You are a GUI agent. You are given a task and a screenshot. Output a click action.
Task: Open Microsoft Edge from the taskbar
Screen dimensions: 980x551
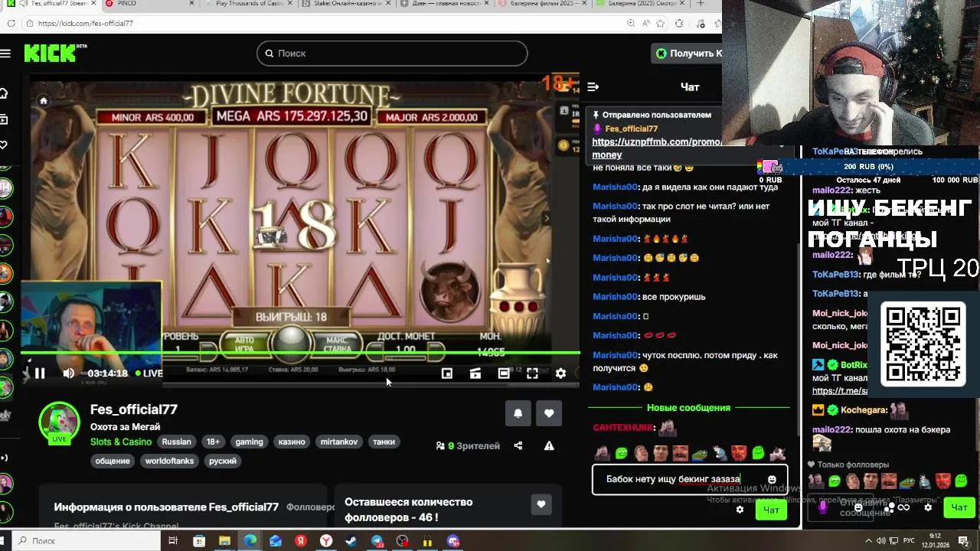coord(250,541)
